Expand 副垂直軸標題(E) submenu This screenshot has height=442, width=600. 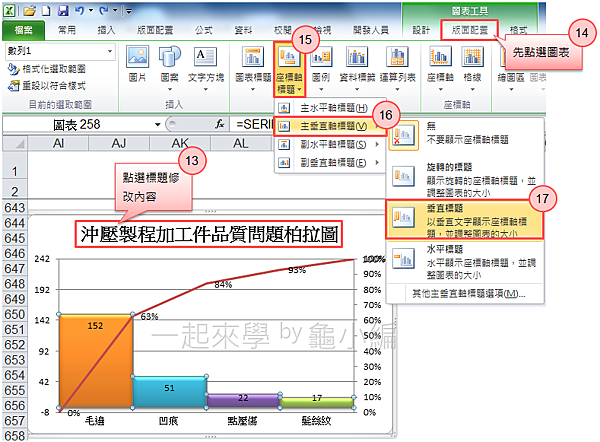pyautogui.click(x=330, y=163)
